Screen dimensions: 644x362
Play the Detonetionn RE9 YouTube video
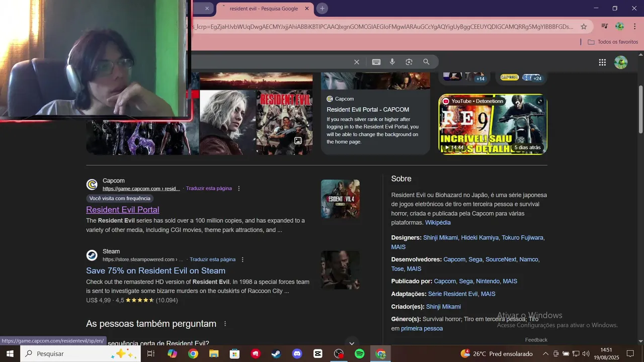click(493, 124)
